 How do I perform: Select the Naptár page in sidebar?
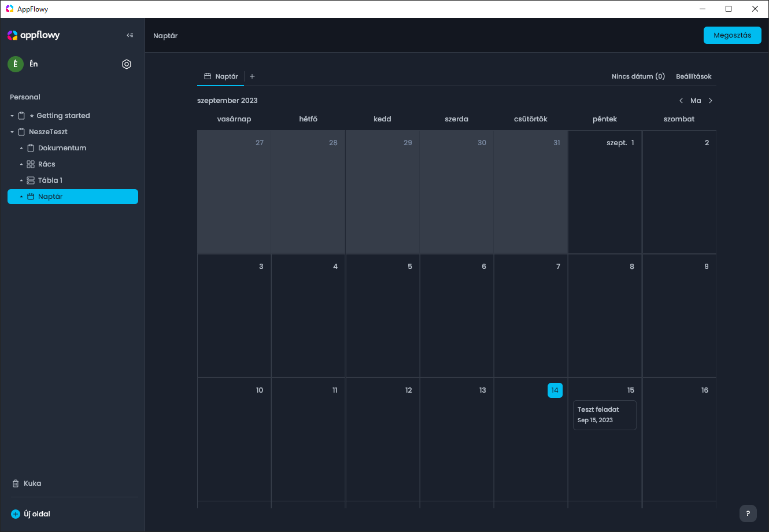[x=73, y=197]
